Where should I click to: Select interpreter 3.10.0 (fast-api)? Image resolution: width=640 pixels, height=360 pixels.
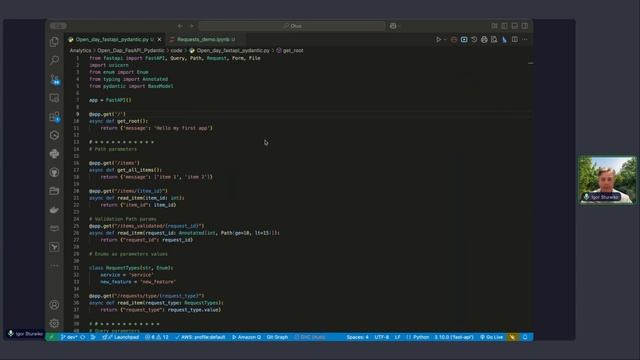pos(453,337)
